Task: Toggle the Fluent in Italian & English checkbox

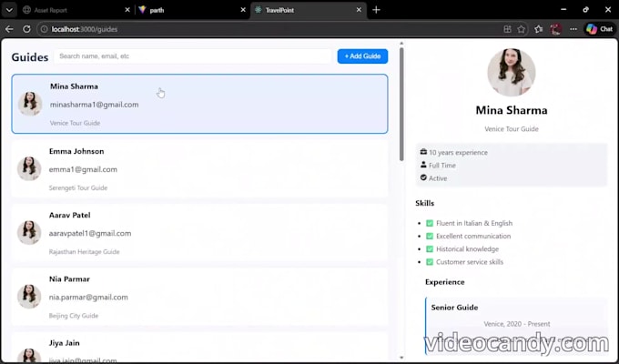Action: [x=430, y=224]
